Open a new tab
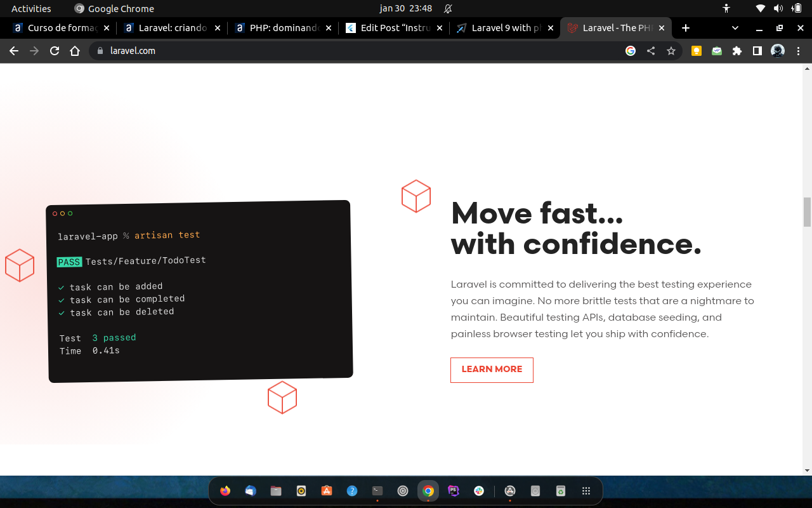The width and height of the screenshot is (812, 508). (686, 28)
